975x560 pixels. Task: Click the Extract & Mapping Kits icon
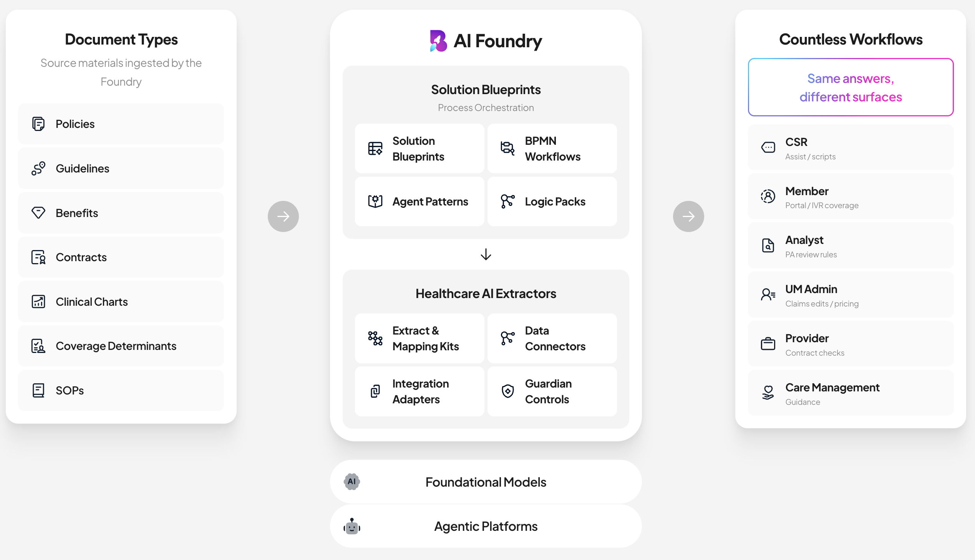coord(375,338)
